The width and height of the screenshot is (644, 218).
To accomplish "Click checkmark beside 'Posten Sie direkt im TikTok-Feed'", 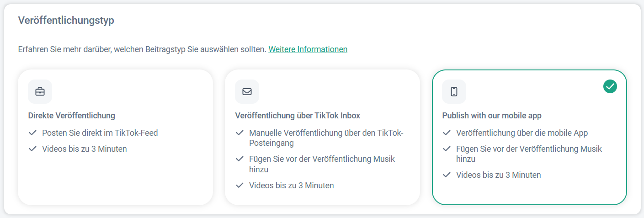I will 32,133.
